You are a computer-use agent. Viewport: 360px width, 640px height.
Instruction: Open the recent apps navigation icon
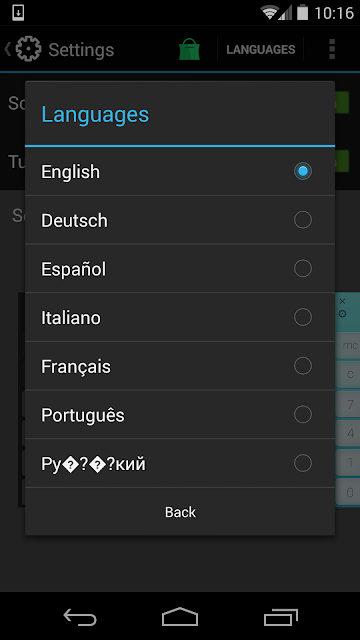coord(280,616)
